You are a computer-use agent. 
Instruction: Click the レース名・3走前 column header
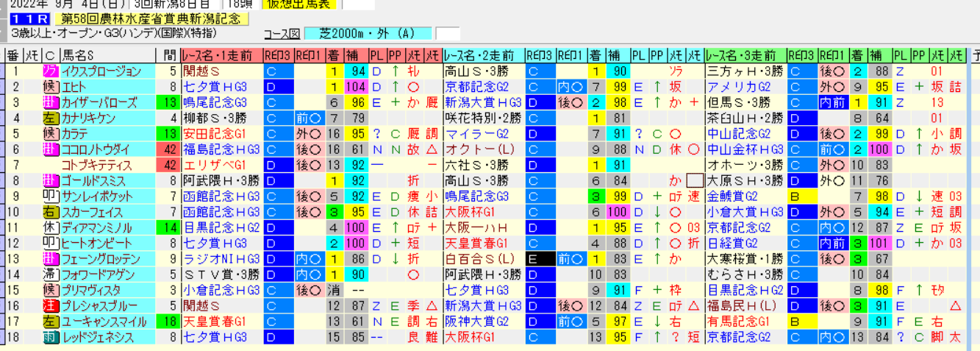pos(745,55)
